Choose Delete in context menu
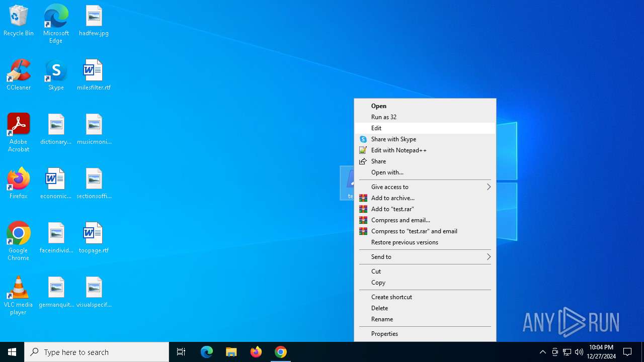This screenshot has height=362, width=644. (425, 308)
